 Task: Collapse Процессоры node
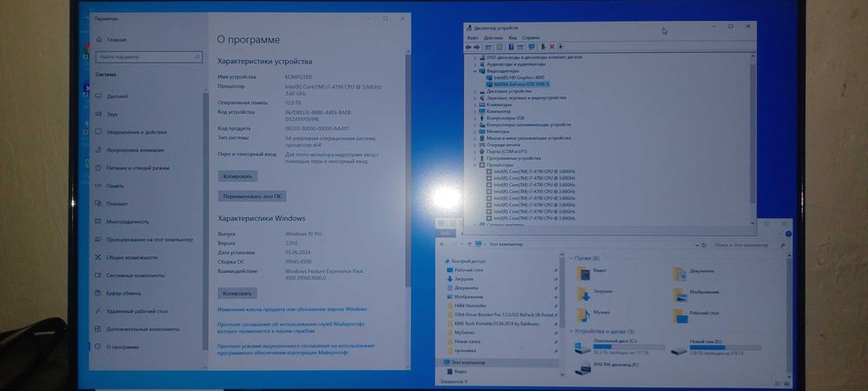[x=476, y=165]
